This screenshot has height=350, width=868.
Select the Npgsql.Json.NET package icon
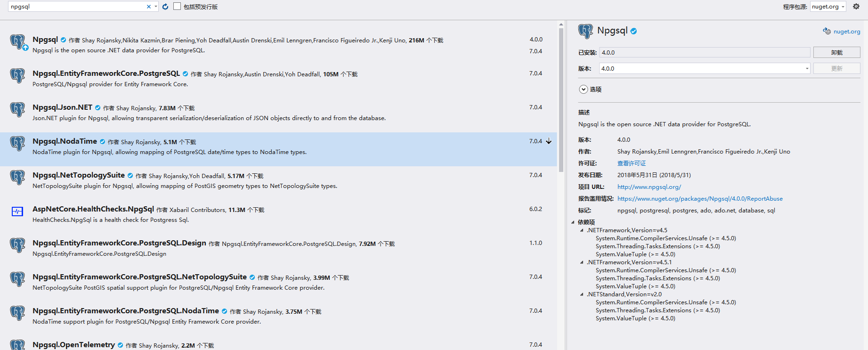click(x=17, y=109)
